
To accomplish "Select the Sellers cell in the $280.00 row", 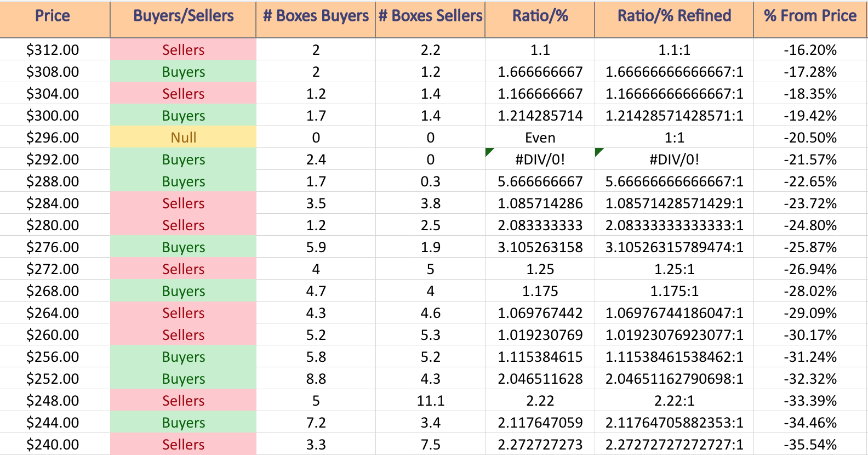I will 183,225.
